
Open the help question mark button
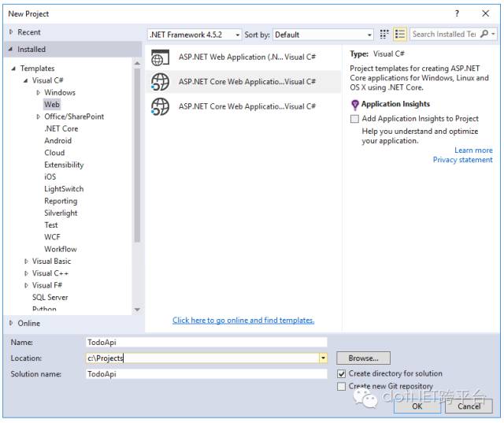pyautogui.click(x=457, y=13)
